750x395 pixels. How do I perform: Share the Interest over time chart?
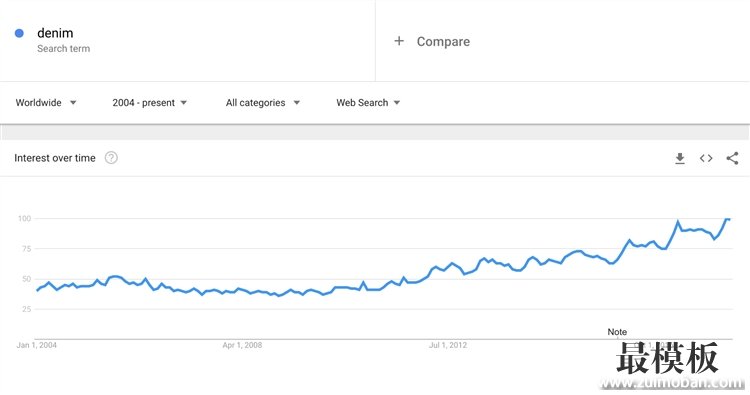(732, 158)
